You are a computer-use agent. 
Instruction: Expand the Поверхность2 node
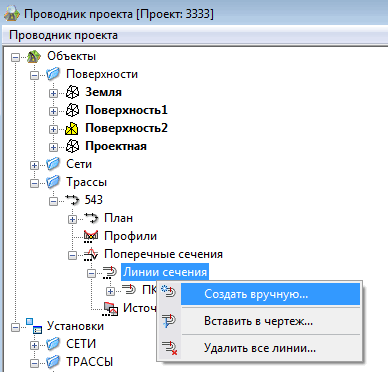(53, 129)
